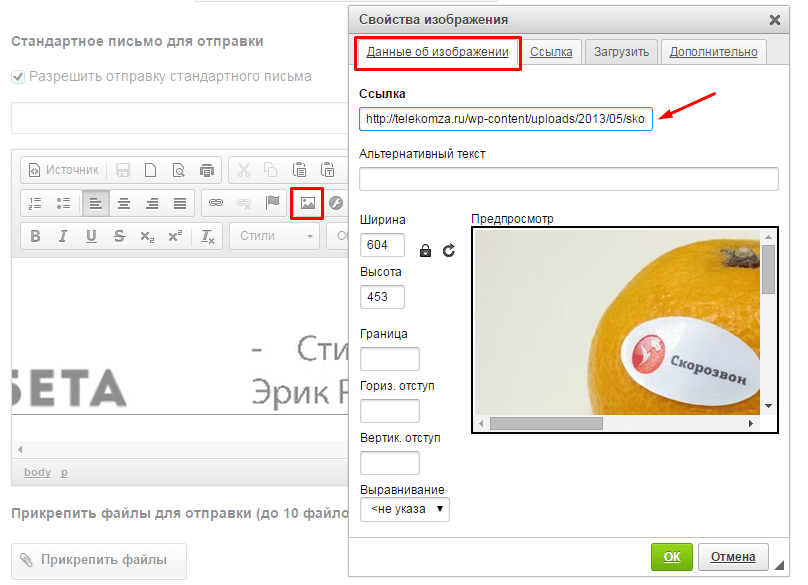Toggle the Источник source view

click(62, 170)
